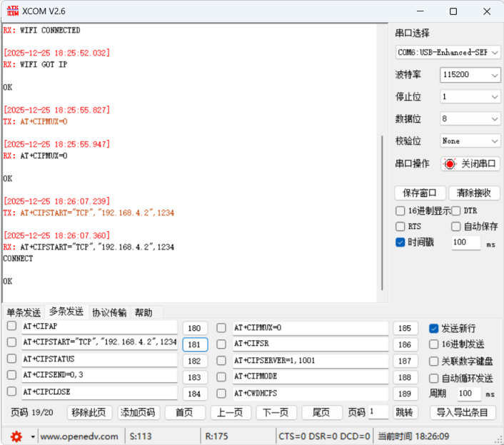The height and width of the screenshot is (445, 504).
Task: Enable the 关联数字键盘 numeric keypad checkbox
Action: coord(433,362)
